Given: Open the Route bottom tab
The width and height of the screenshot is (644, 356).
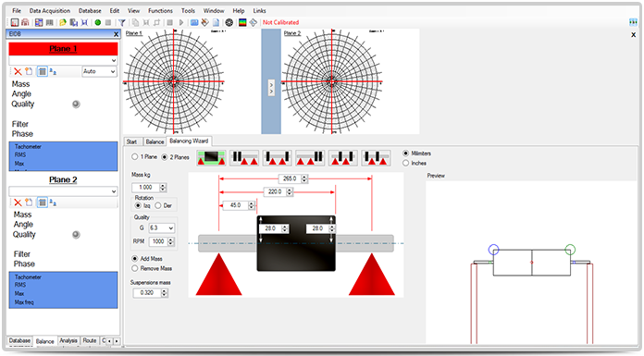Looking at the screenshot, I should (89, 341).
